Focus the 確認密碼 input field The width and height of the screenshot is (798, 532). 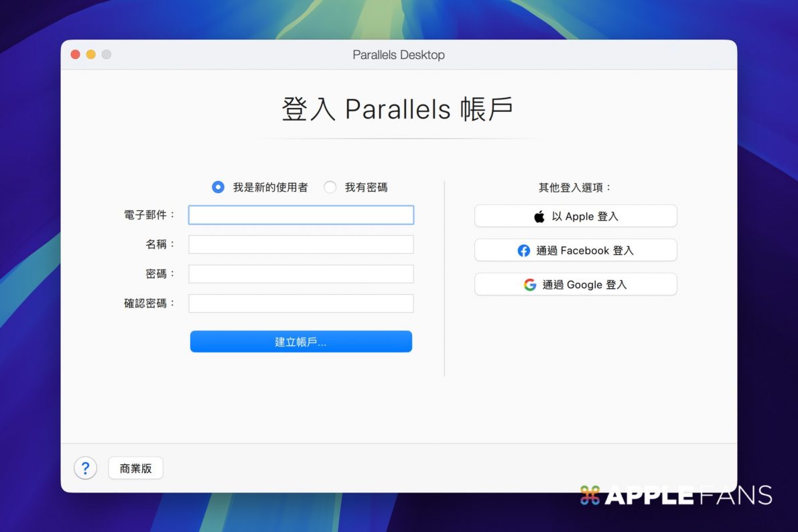tap(301, 304)
